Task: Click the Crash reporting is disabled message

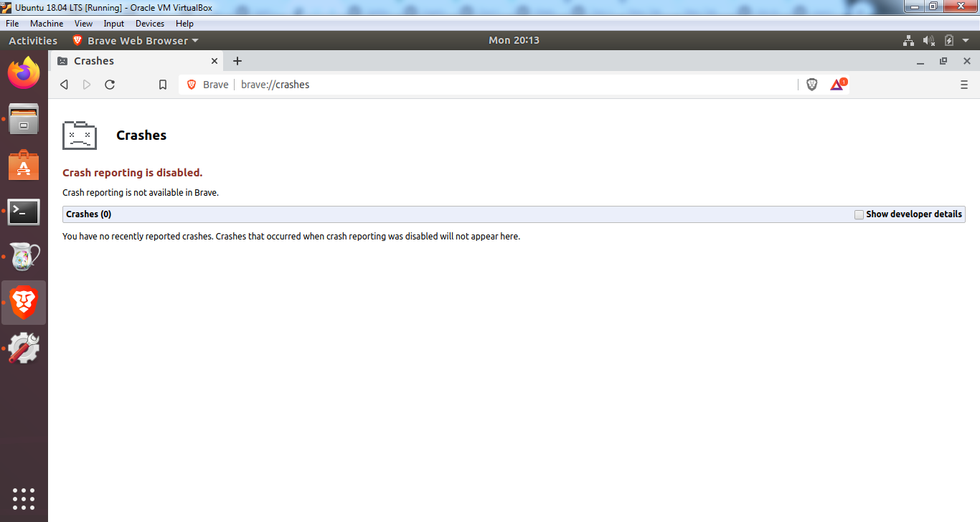Action: [133, 173]
